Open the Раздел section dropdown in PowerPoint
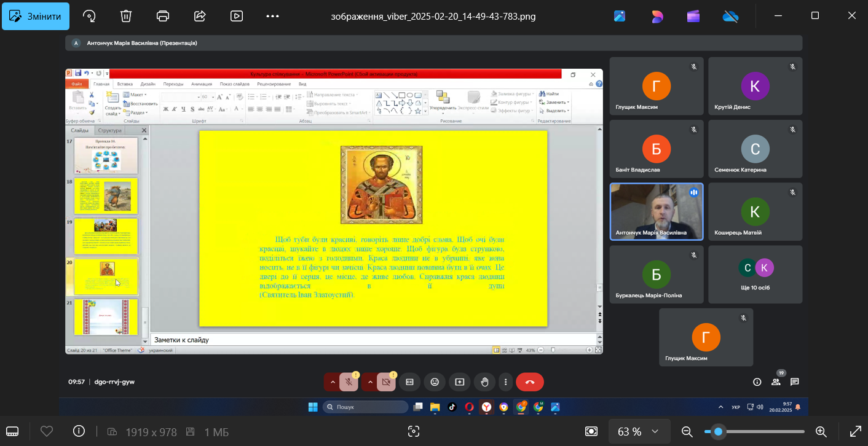Screen dimensions: 868x446 [x=135, y=112]
